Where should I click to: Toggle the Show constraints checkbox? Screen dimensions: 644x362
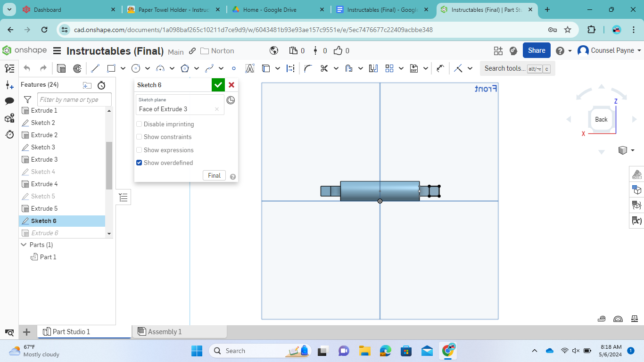[x=139, y=137]
